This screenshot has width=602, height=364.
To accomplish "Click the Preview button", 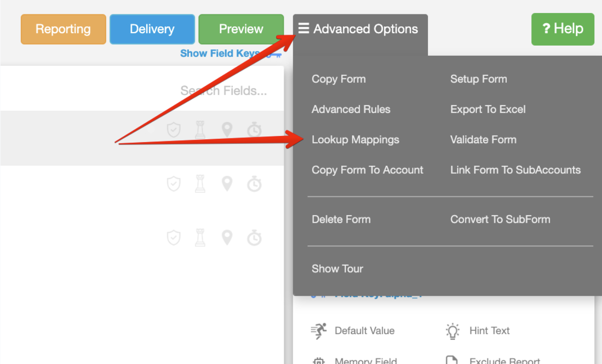I will click(x=241, y=29).
